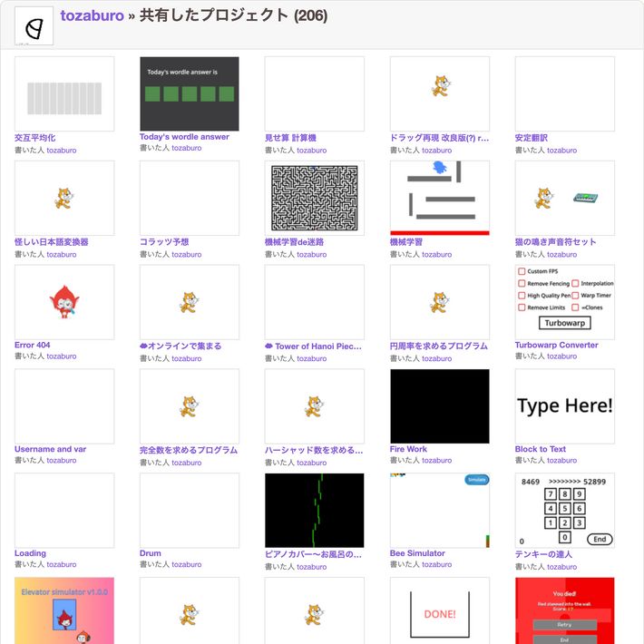This screenshot has height=644, width=644.
Task: Click author tozaburo under 交互平均化
Action: click(x=61, y=151)
